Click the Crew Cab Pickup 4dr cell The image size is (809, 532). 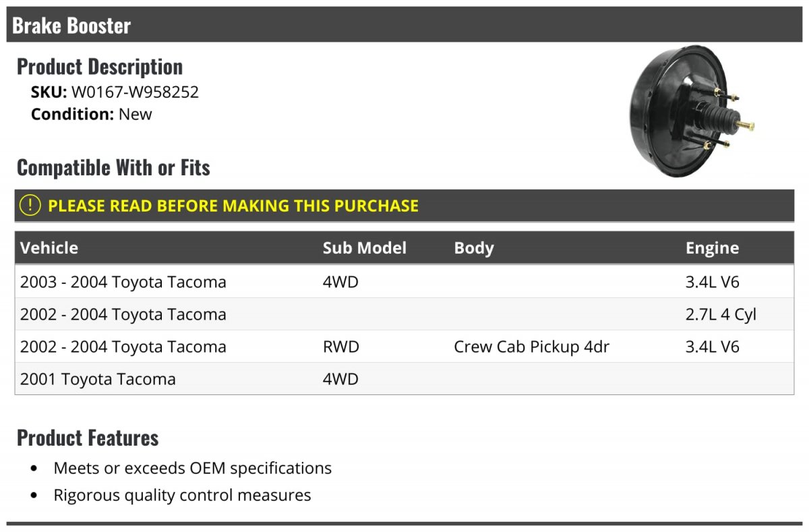[x=531, y=347]
